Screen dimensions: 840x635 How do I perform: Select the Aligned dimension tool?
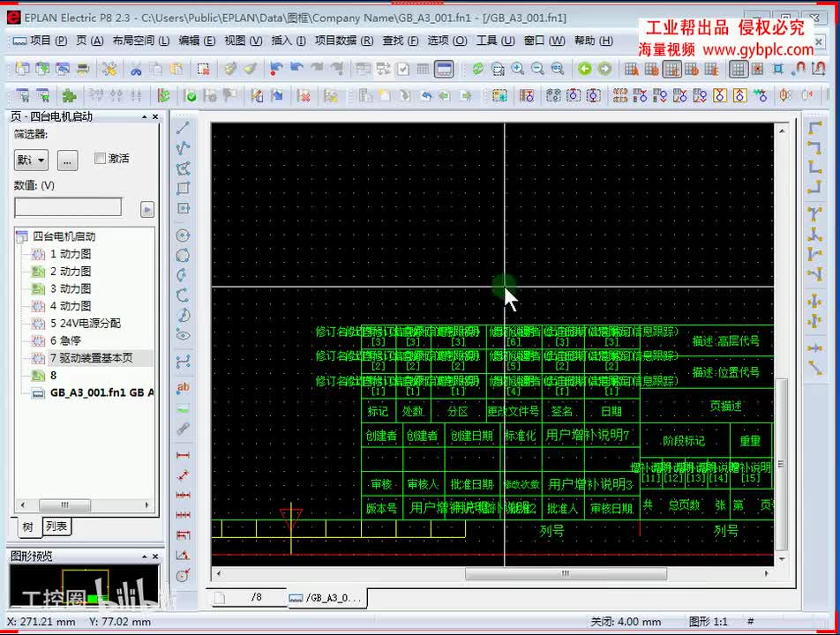[x=183, y=474]
